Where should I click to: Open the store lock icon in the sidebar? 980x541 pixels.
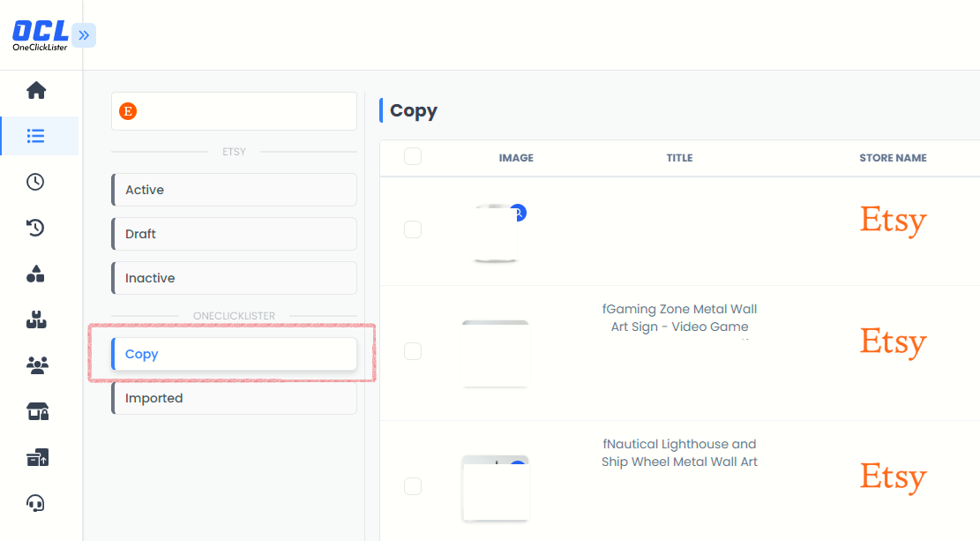point(37,411)
